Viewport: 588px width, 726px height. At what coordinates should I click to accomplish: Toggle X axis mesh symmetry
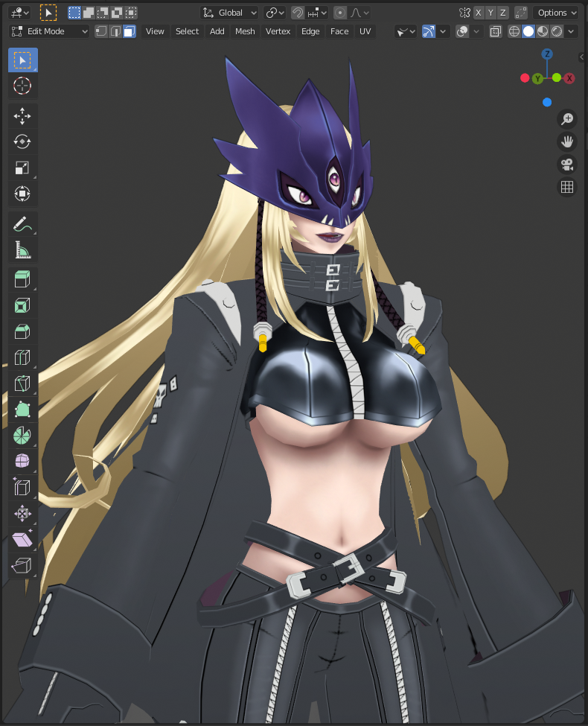(x=479, y=13)
